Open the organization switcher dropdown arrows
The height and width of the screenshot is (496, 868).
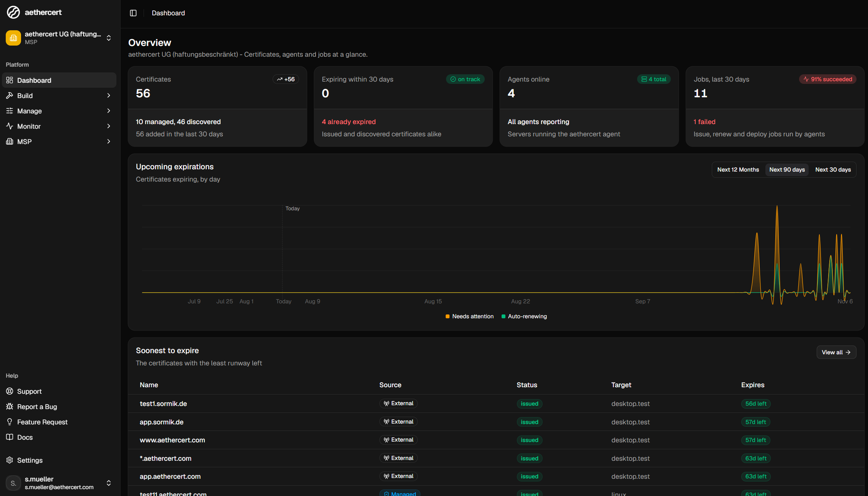tap(109, 38)
